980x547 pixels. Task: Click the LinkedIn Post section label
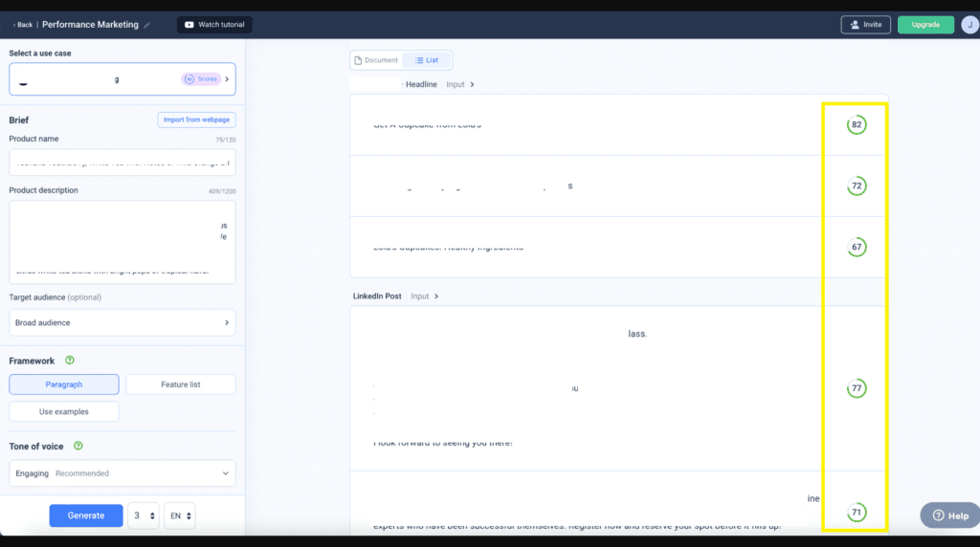(377, 296)
